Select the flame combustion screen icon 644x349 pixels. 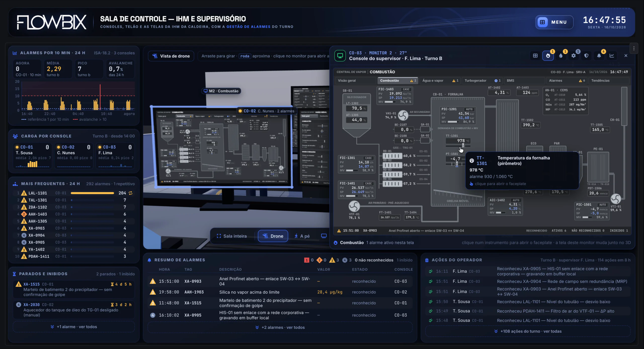[548, 56]
